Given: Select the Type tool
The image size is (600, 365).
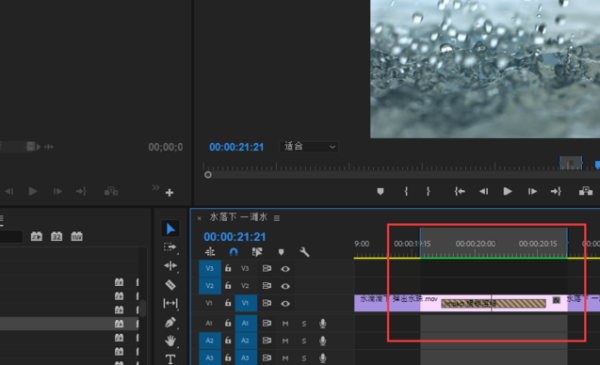Looking at the screenshot, I should (170, 359).
